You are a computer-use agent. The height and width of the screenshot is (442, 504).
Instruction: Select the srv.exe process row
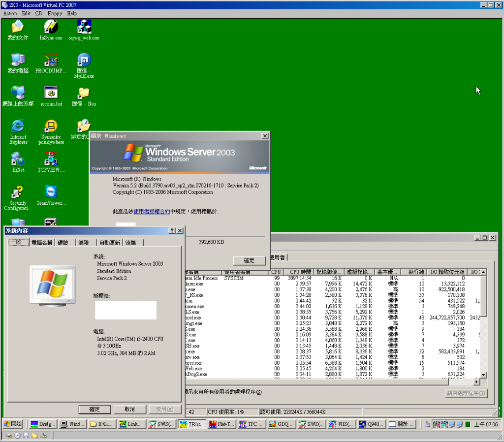(x=333, y=357)
